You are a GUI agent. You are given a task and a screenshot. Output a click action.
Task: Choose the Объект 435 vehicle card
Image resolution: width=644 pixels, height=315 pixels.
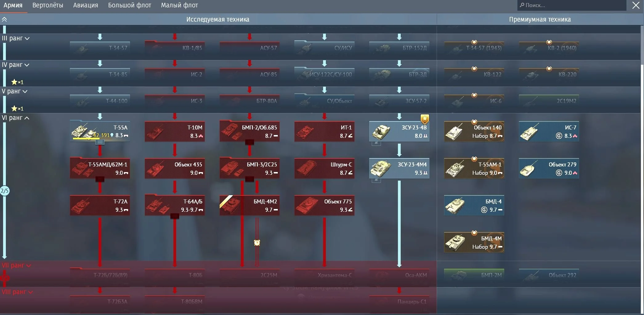[x=175, y=168]
